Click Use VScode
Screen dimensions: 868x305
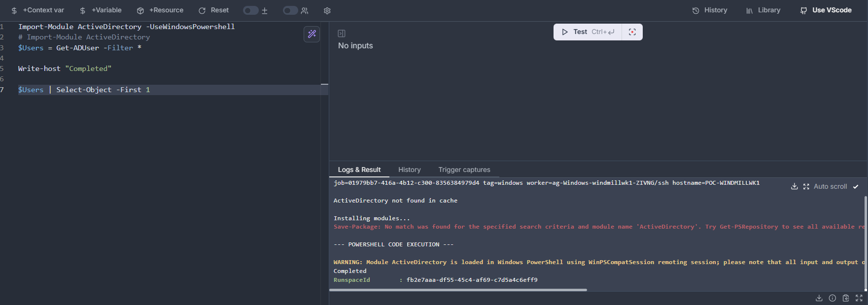(826, 10)
